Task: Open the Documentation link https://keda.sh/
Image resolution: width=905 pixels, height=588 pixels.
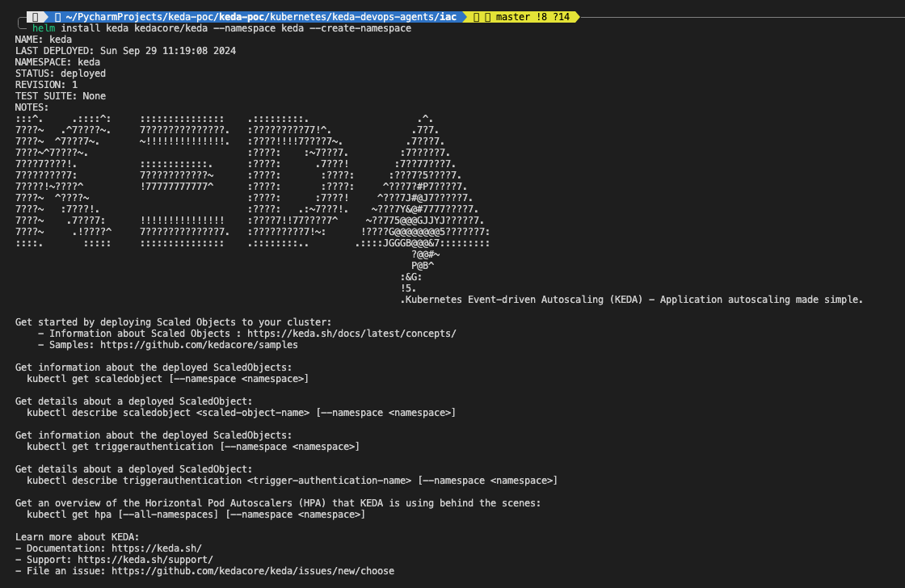Action: 157,548
